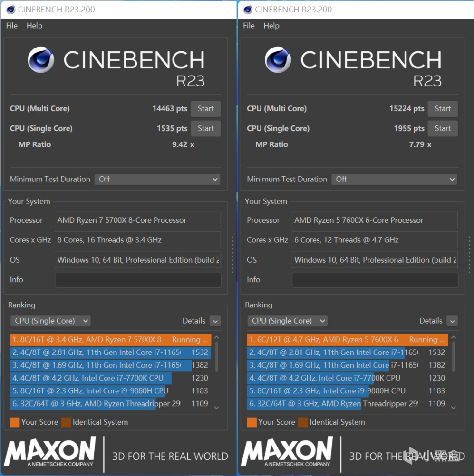Click OS field in right window

[375, 260]
